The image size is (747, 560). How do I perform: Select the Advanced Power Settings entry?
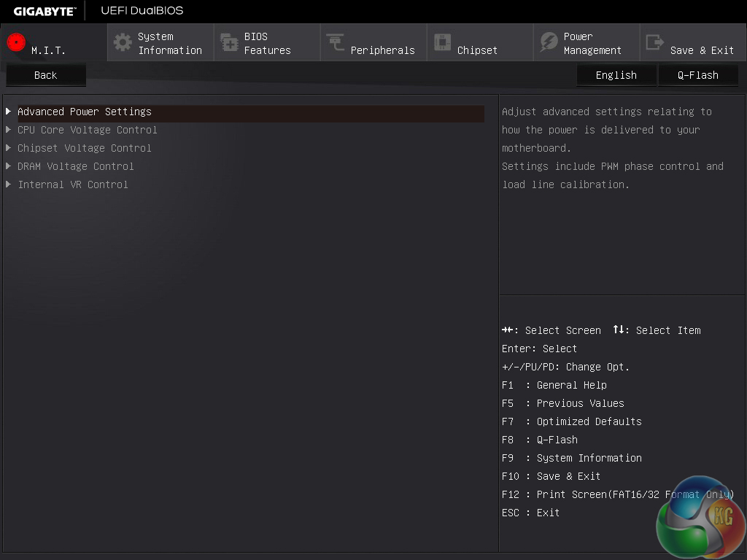pyautogui.click(x=85, y=112)
